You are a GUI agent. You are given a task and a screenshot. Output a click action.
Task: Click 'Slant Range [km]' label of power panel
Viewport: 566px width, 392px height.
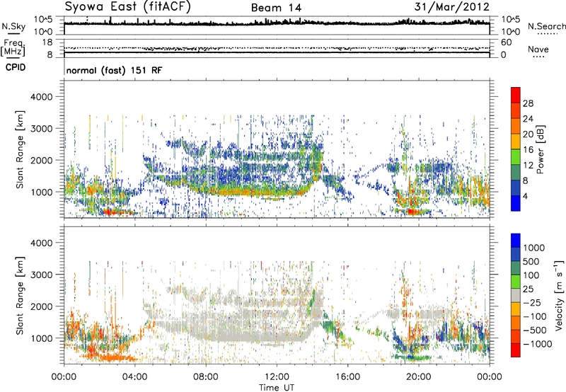tap(21, 150)
